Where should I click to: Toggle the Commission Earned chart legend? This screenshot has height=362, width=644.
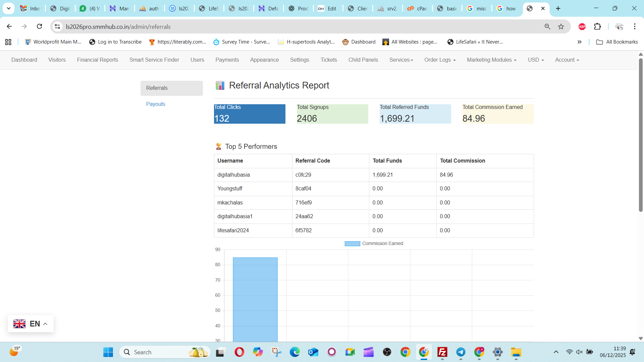click(374, 244)
